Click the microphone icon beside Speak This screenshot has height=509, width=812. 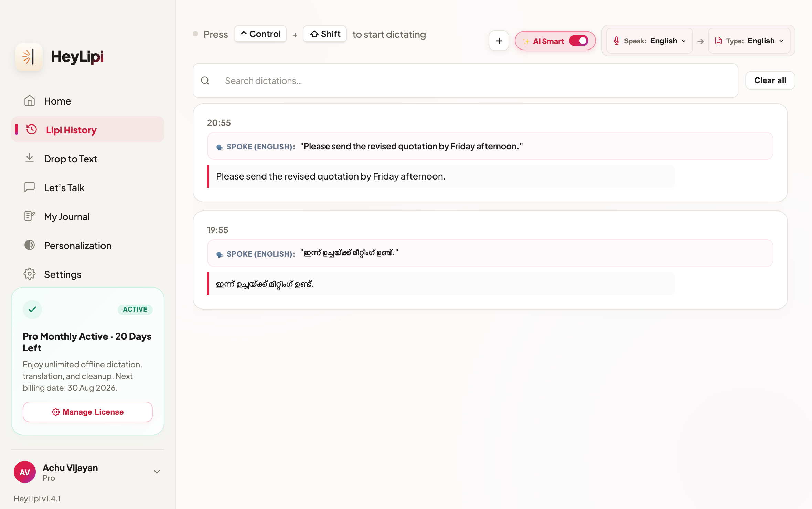(x=617, y=41)
